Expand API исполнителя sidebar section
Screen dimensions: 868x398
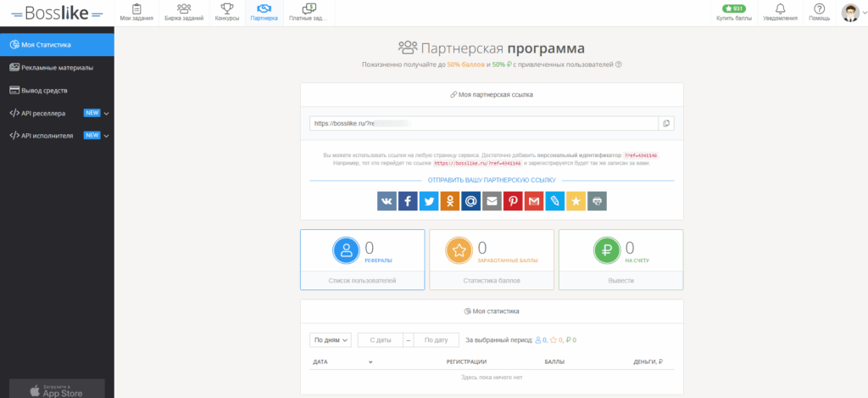point(57,135)
